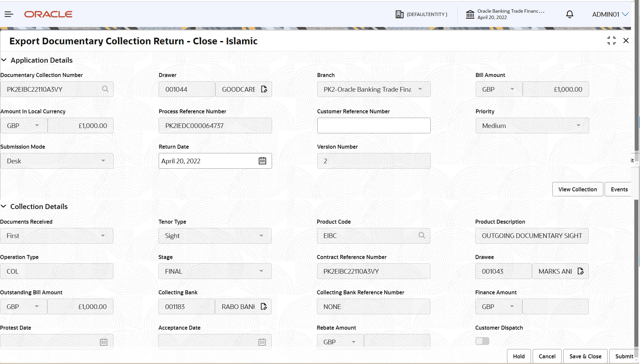This screenshot has height=364, width=640.
Task: Open the Stage dropdown showing FINAL
Action: pos(261,271)
